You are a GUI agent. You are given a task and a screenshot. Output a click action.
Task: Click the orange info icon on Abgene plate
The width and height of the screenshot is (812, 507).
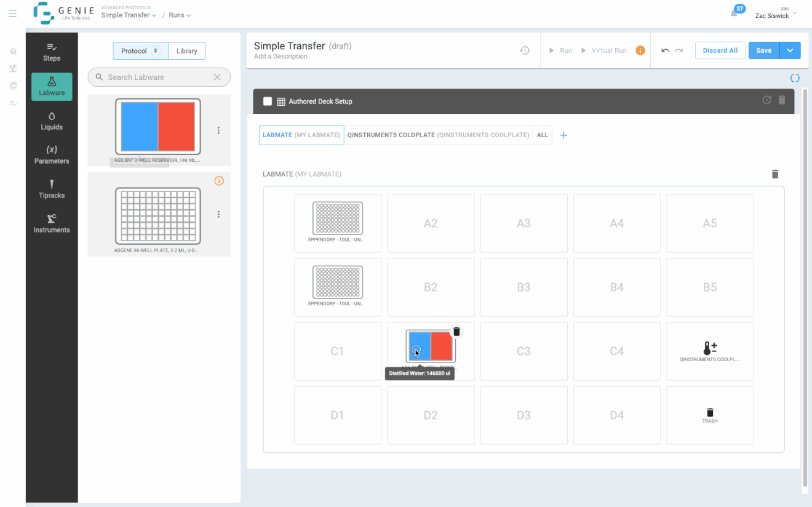point(219,181)
